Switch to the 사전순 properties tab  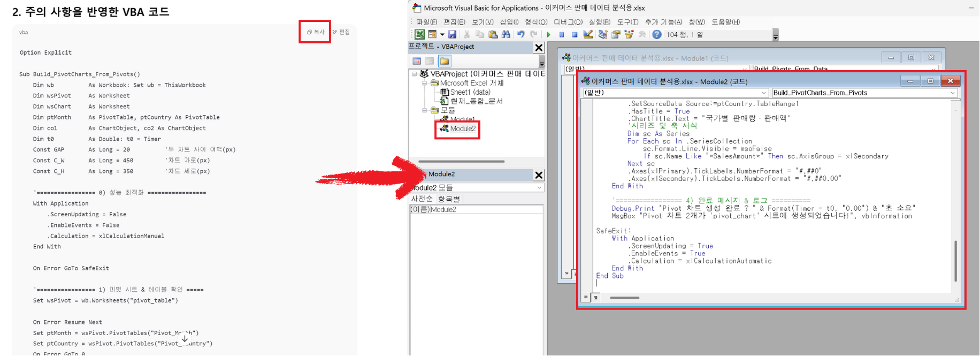(422, 199)
